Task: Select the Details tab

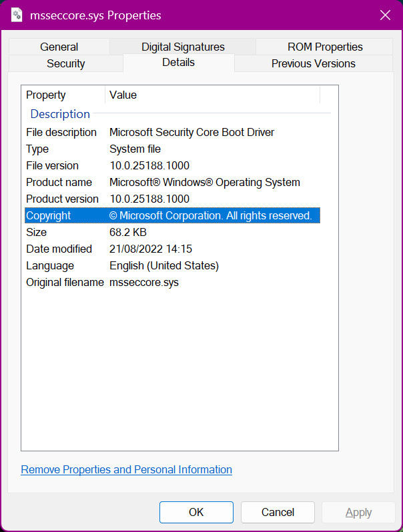Action: (178, 63)
